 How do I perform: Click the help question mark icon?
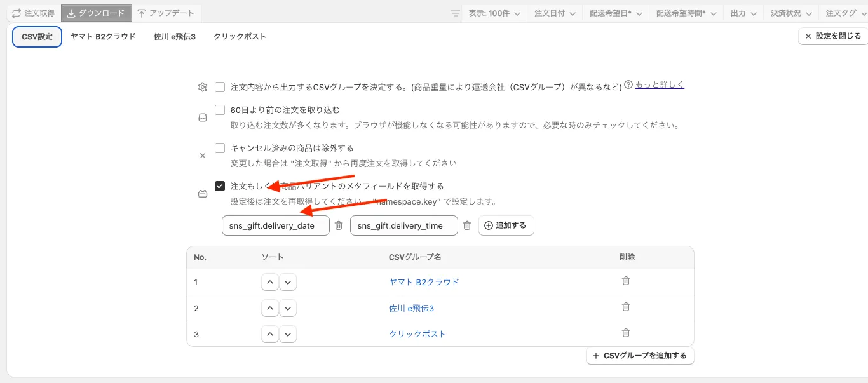628,84
